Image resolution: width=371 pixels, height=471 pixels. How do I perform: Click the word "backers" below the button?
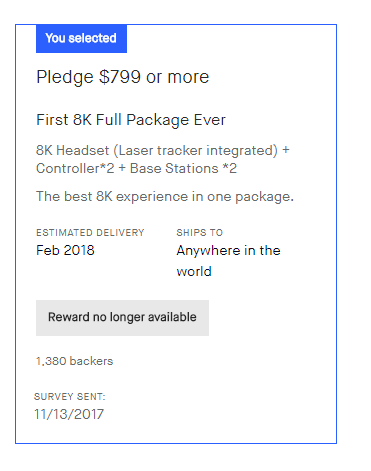[92, 361]
